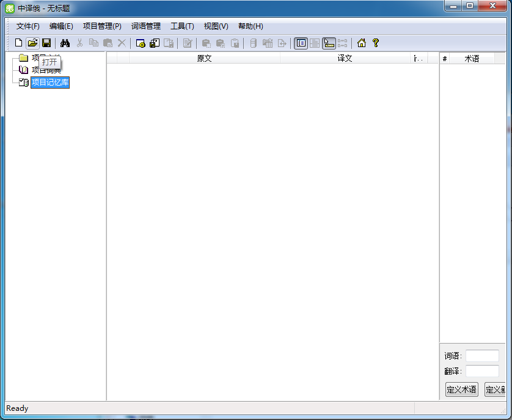The image size is (512, 420).
Task: Focus the 词语 input field
Action: 482,355
